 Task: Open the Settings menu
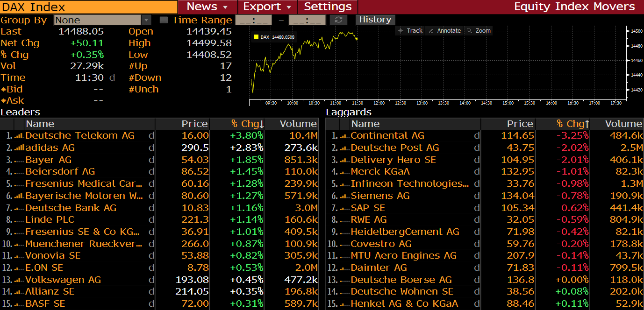click(328, 7)
